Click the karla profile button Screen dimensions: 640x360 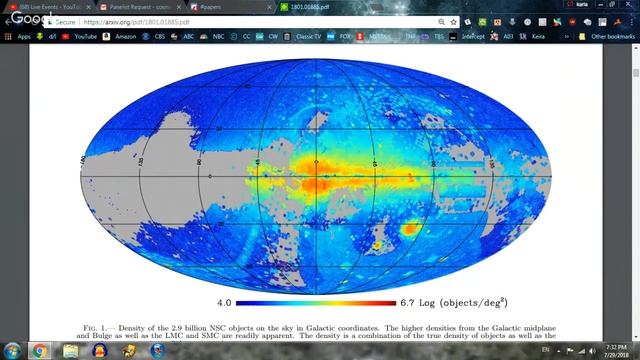(578, 4)
